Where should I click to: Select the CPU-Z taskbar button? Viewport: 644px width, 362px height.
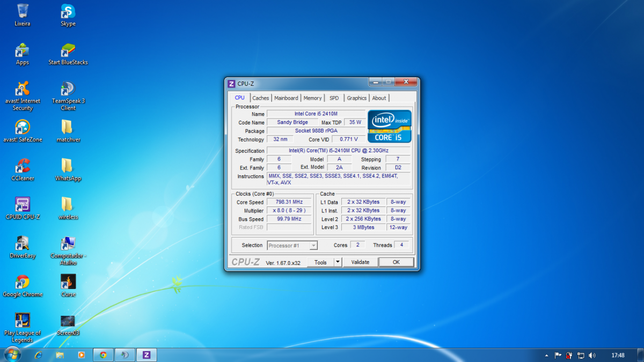pos(147,354)
